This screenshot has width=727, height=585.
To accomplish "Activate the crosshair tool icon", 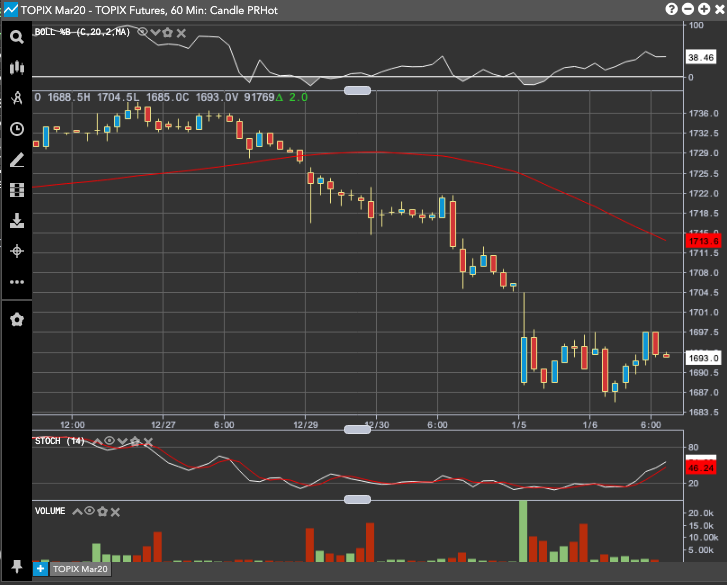I will click(17, 251).
